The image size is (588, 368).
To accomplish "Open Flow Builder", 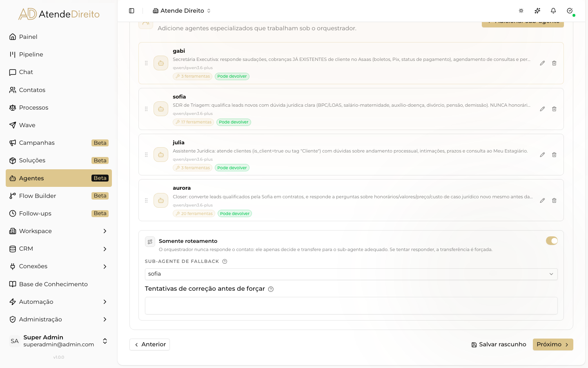I will click(x=59, y=196).
